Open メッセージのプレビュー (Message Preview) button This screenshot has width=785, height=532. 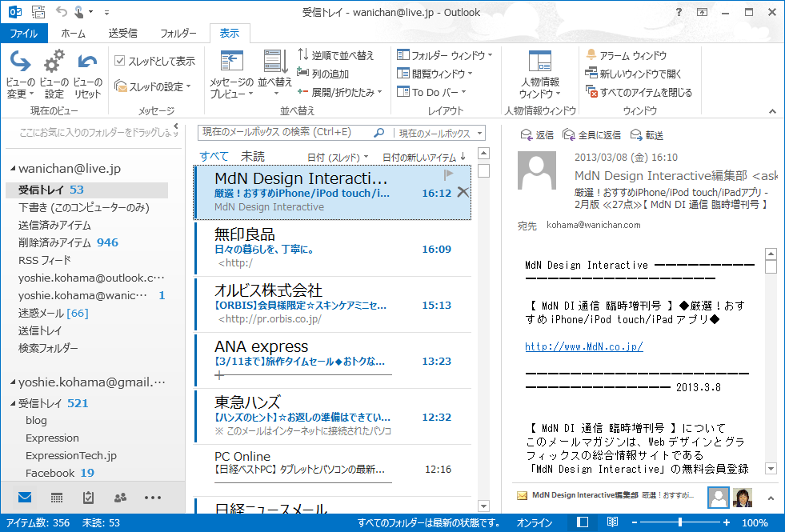coord(232,74)
